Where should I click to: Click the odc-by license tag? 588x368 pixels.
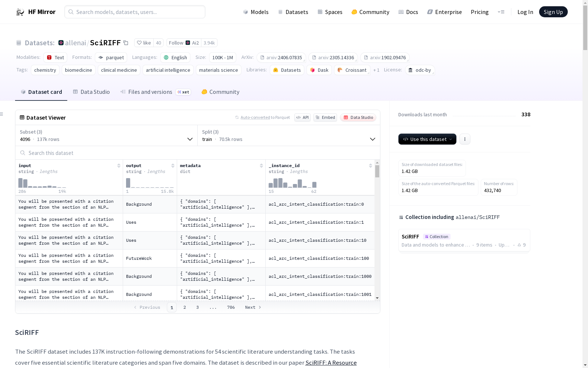pos(420,70)
